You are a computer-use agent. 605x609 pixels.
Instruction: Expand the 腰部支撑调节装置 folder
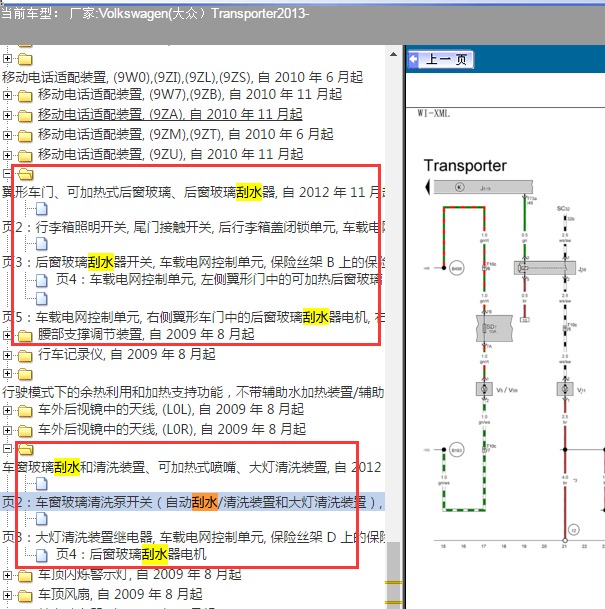point(7,335)
